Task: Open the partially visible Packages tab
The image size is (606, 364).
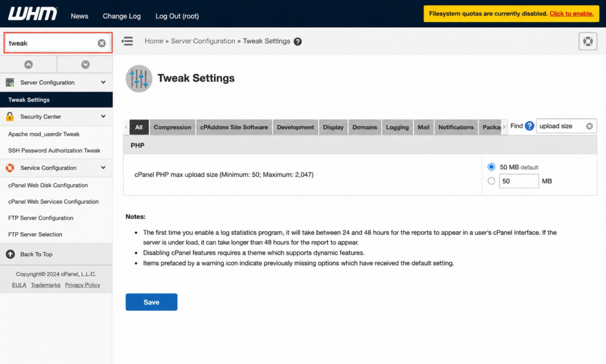Action: tap(490, 127)
